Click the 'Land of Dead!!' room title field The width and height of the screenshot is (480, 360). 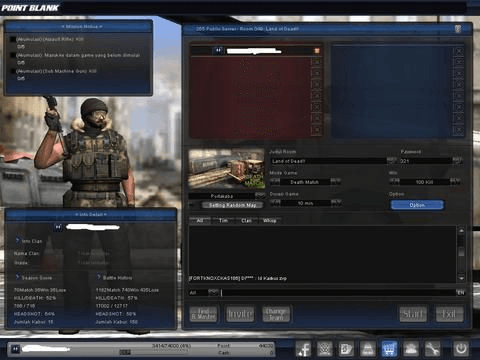point(328,161)
